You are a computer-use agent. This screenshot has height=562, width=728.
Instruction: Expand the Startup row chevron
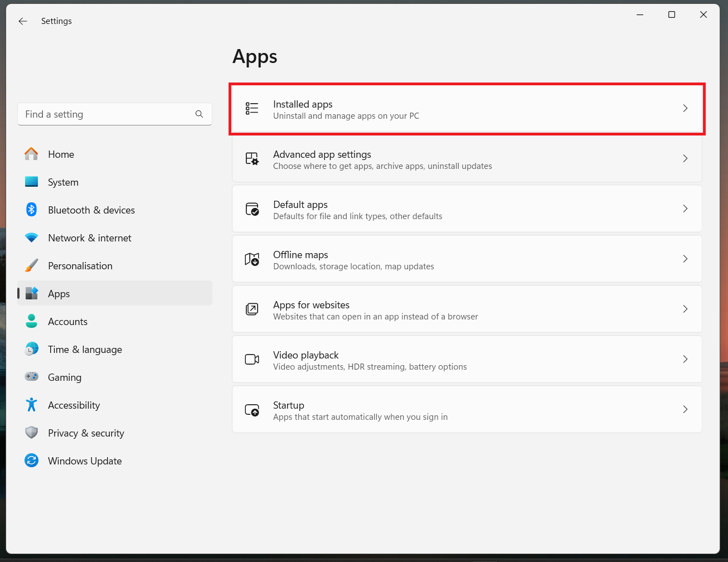point(685,410)
